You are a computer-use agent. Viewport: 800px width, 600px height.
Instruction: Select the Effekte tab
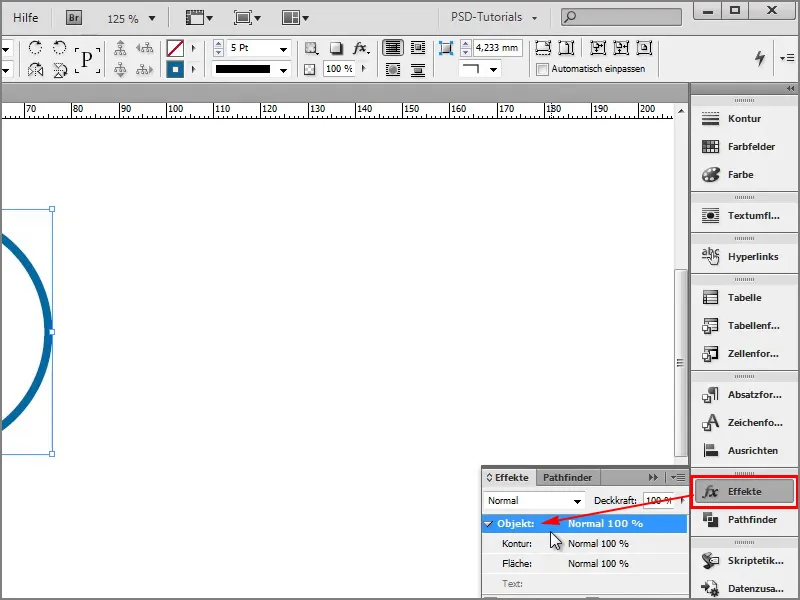point(509,478)
